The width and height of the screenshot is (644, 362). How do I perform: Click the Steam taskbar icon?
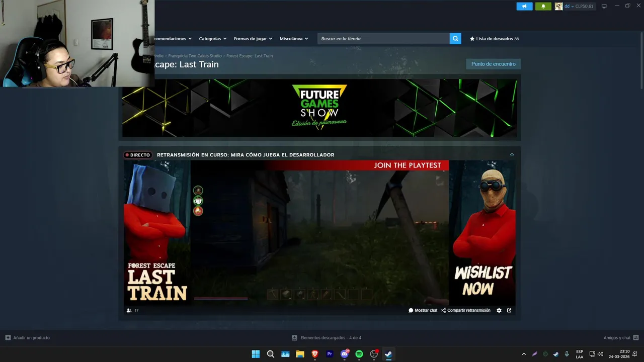388,354
